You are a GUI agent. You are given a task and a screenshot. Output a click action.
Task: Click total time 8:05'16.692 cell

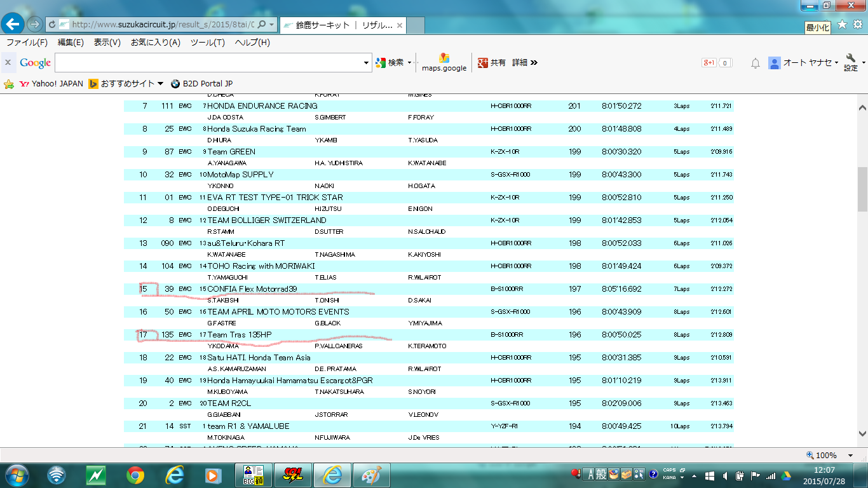coord(621,289)
